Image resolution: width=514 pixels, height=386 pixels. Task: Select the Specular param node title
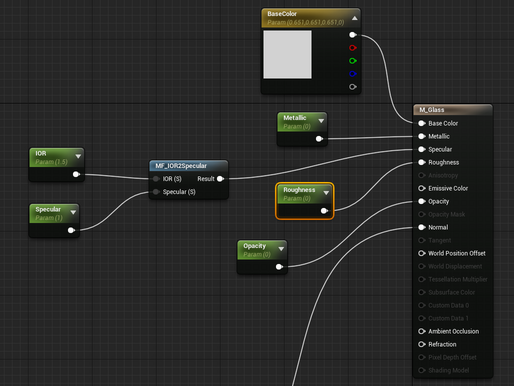48,209
